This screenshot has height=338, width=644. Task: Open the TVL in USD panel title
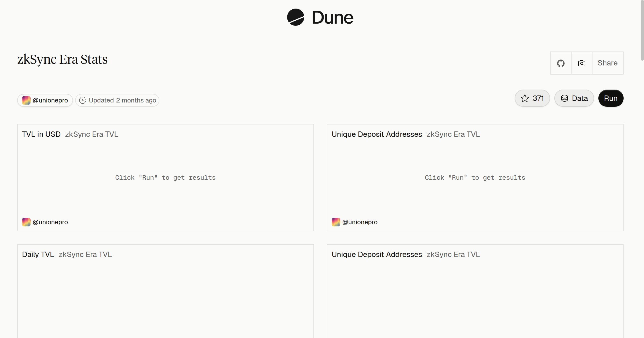(41, 134)
